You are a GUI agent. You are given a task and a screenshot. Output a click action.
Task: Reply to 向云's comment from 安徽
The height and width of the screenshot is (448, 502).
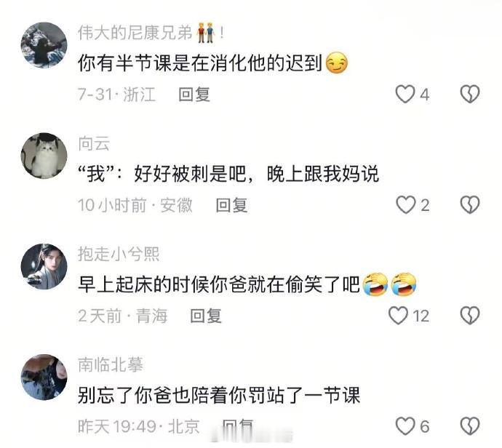231,205
